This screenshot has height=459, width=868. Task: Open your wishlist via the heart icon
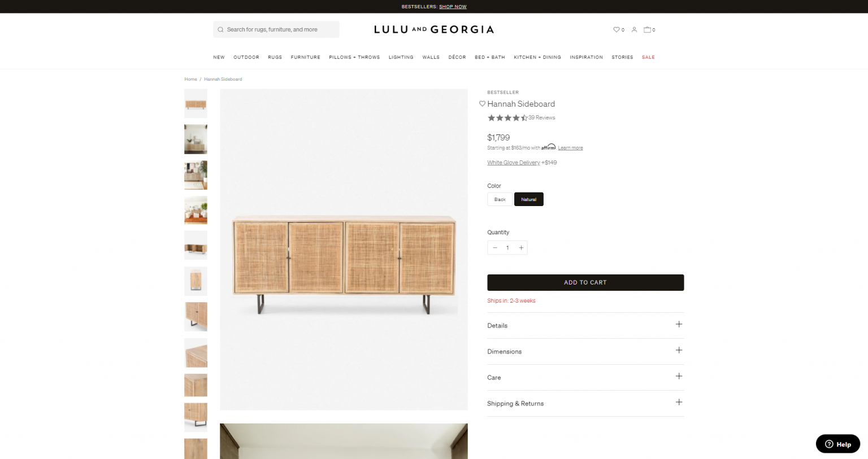tap(616, 29)
